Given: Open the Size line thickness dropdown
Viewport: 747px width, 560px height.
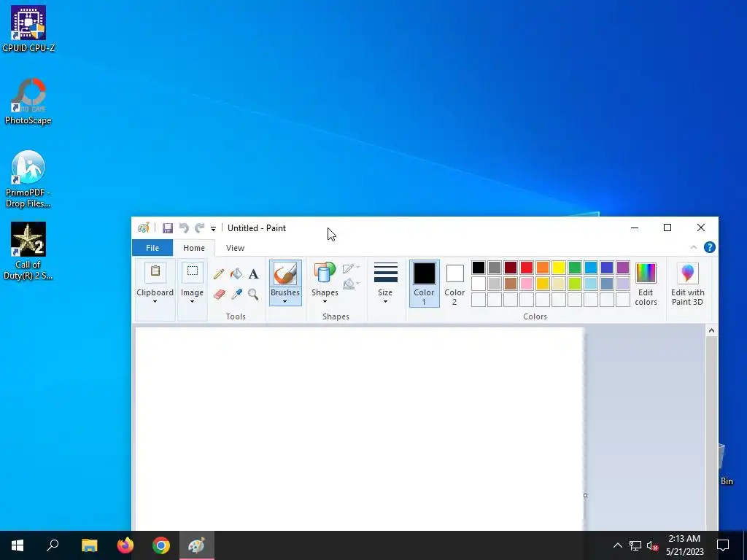Looking at the screenshot, I should click(385, 284).
